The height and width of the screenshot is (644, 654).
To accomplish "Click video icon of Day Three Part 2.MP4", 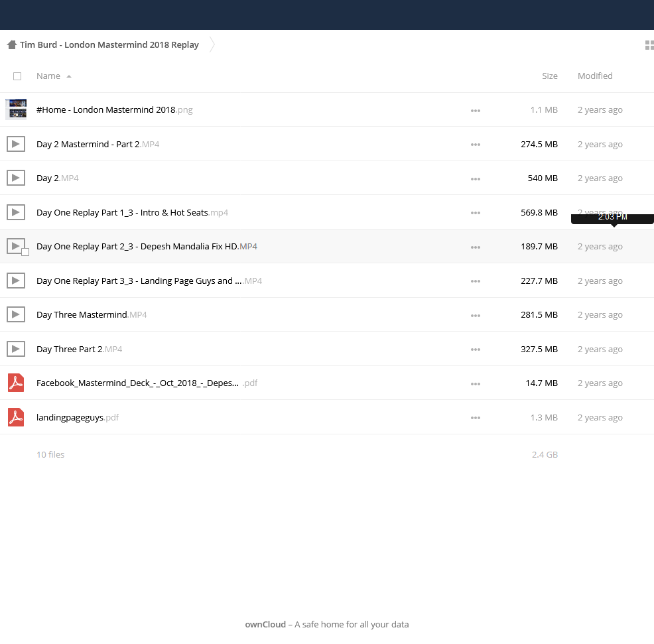I will coord(16,349).
